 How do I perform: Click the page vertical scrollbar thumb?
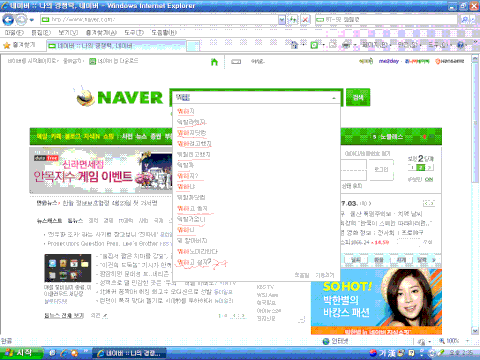[x=475, y=123]
